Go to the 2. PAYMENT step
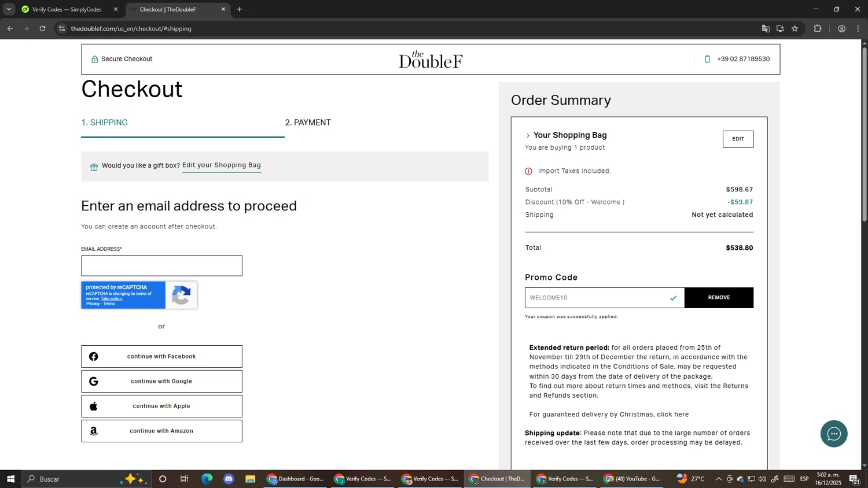The image size is (868, 488). coord(308,123)
